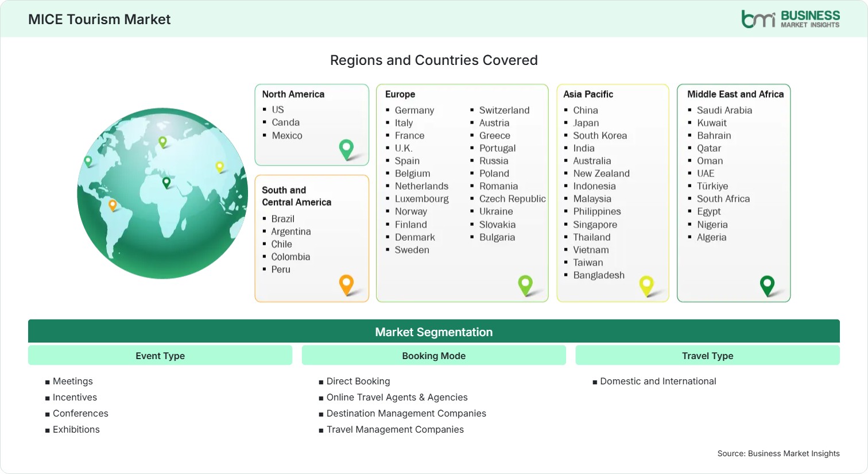Select the Event Type segment header

(160, 356)
